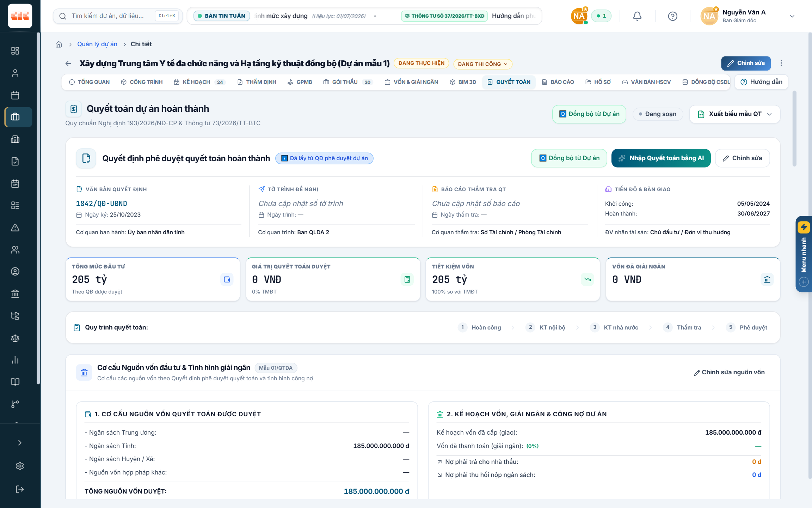Image resolution: width=812 pixels, height=508 pixels.
Task: Click Nhập Quyết toán bằng AI button
Action: (661, 158)
